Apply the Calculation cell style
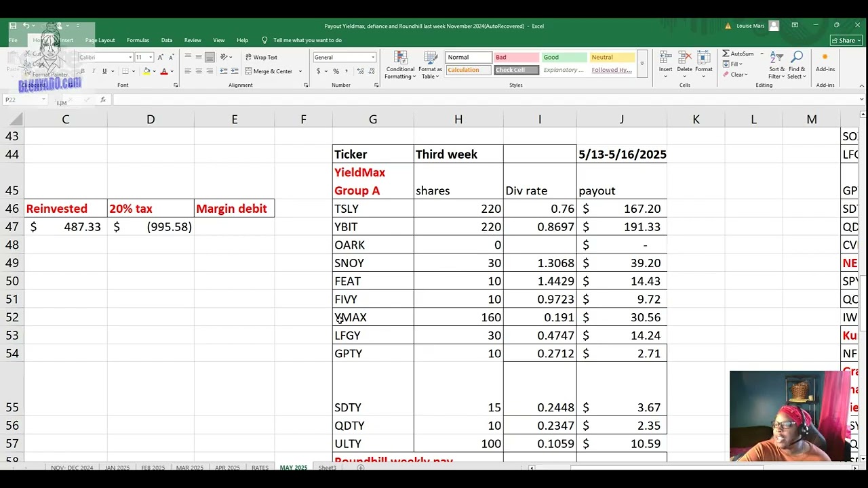Image resolution: width=868 pixels, height=488 pixels. 468,70
